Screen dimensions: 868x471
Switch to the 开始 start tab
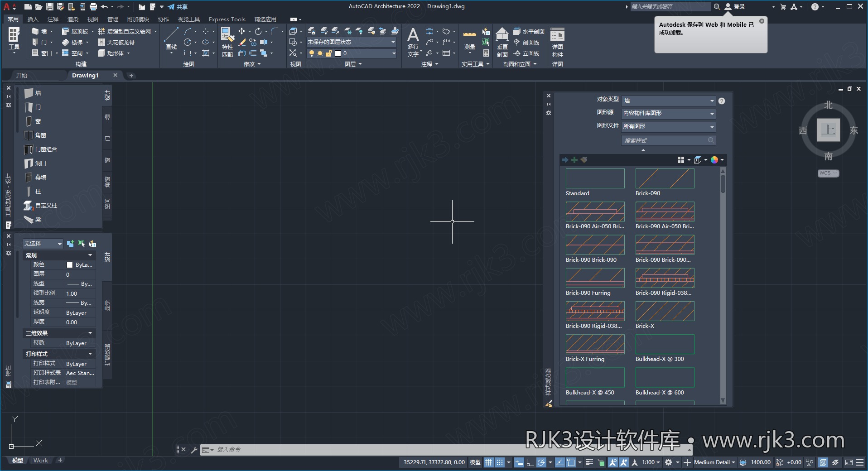pos(21,75)
